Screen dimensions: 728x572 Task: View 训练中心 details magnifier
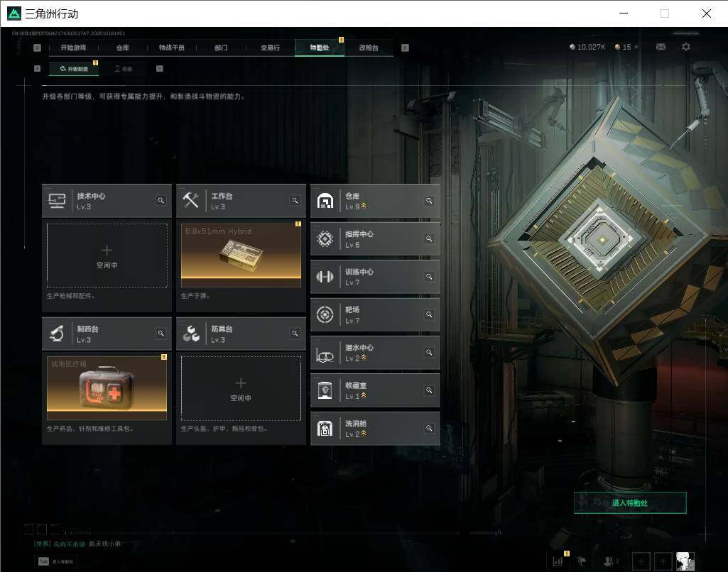point(429,277)
